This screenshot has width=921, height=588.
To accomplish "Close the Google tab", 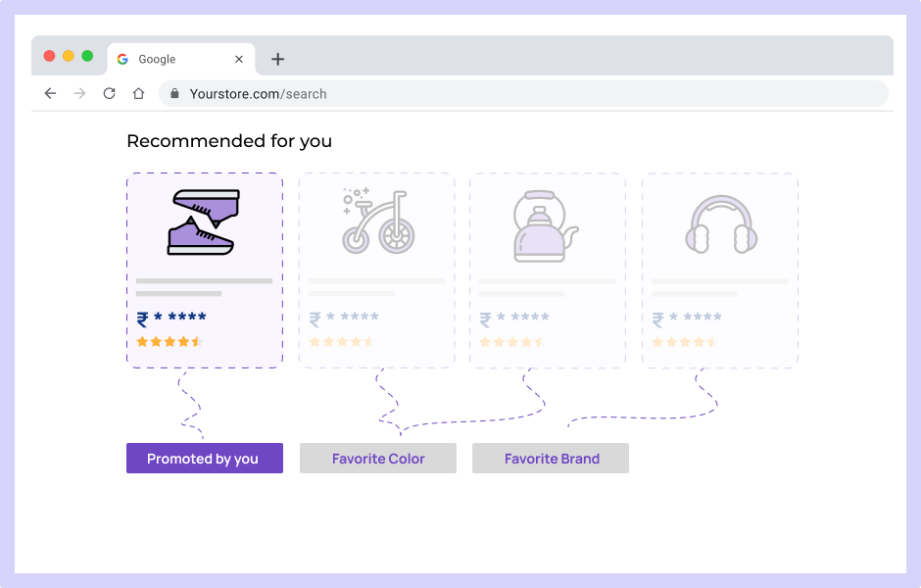I will [239, 60].
